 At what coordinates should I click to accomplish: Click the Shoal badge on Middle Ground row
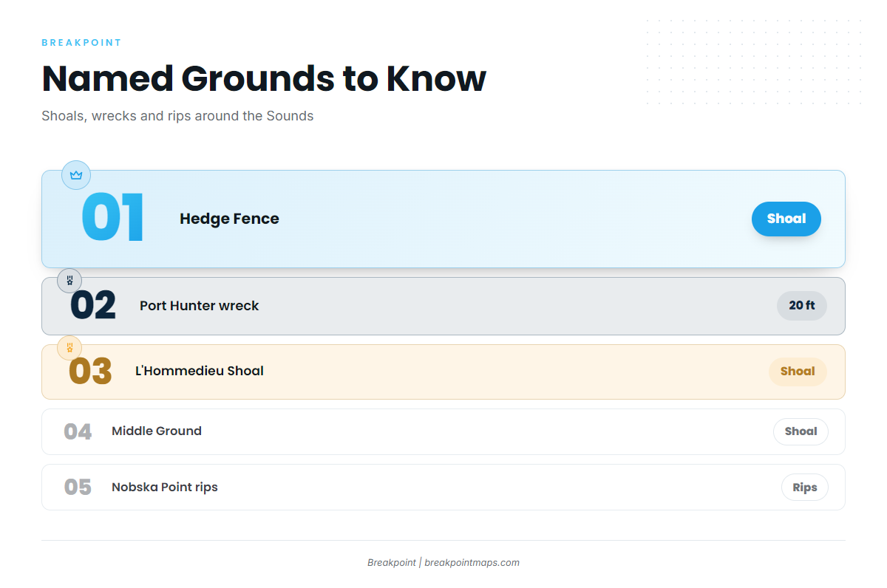(801, 431)
